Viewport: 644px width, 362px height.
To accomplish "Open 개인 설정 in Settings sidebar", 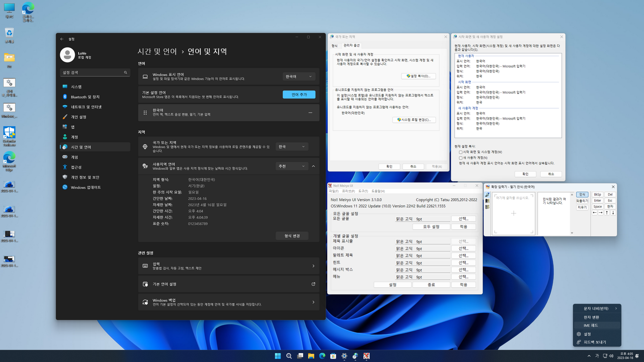I will [x=95, y=117].
